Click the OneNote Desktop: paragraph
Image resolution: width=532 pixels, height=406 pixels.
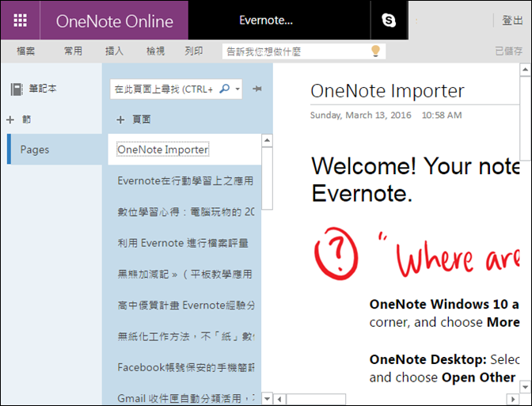tap(444, 368)
